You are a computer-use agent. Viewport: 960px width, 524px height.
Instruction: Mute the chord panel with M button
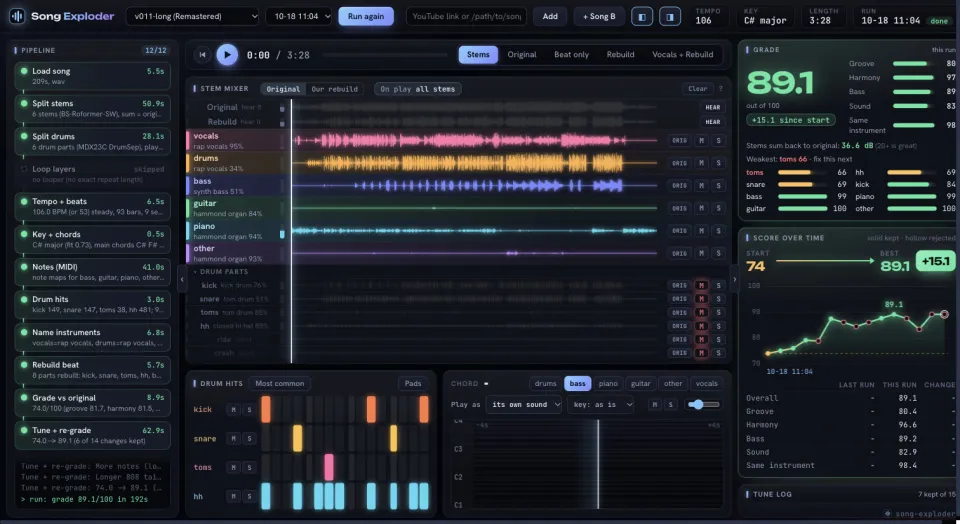[x=655, y=405]
